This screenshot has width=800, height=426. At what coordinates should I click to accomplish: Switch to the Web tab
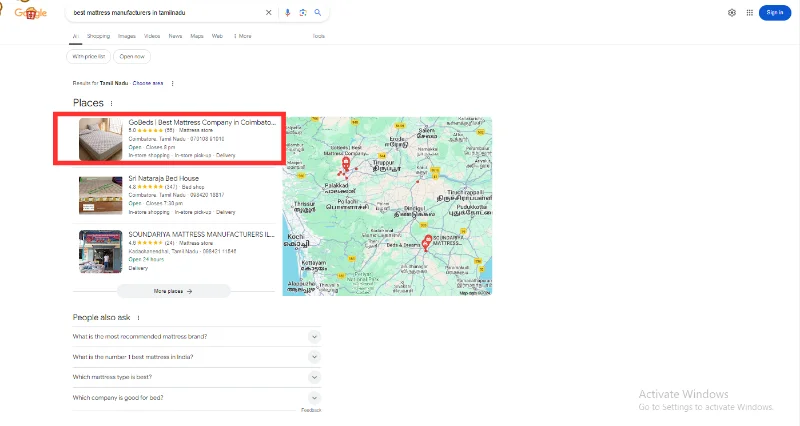(x=217, y=36)
